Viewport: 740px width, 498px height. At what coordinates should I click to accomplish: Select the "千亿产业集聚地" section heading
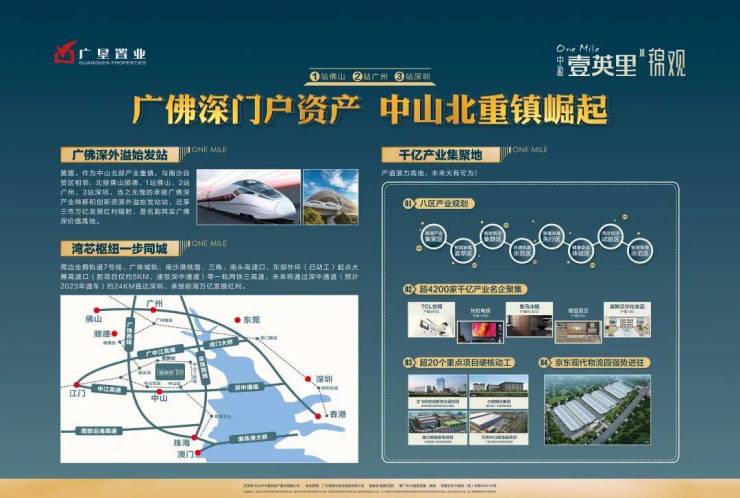coord(440,154)
